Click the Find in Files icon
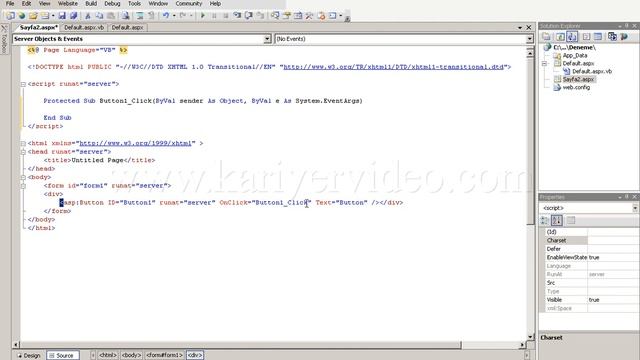640x360 pixels. click(126, 16)
